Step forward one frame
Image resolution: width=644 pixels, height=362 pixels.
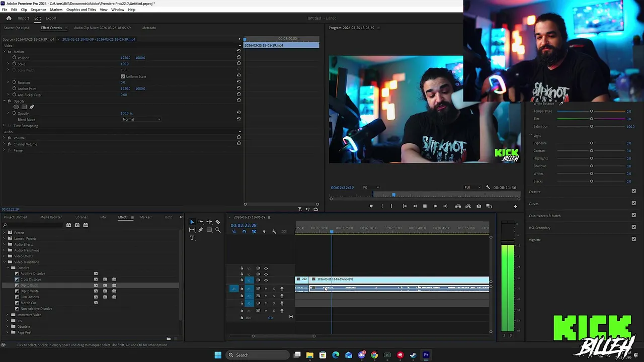pyautogui.click(x=435, y=206)
